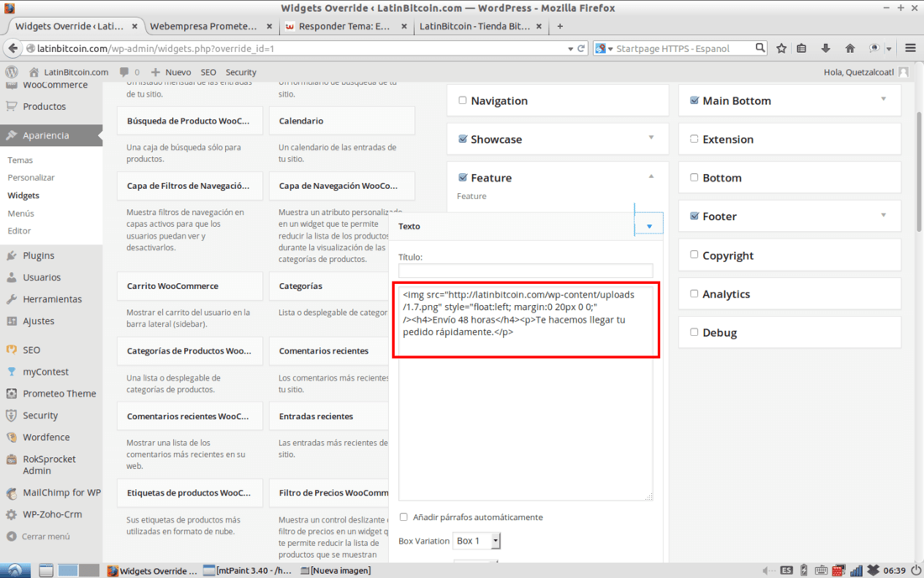924x578 pixels.
Task: Tick Añadir párrafos automáticamente checkbox
Action: tap(404, 517)
